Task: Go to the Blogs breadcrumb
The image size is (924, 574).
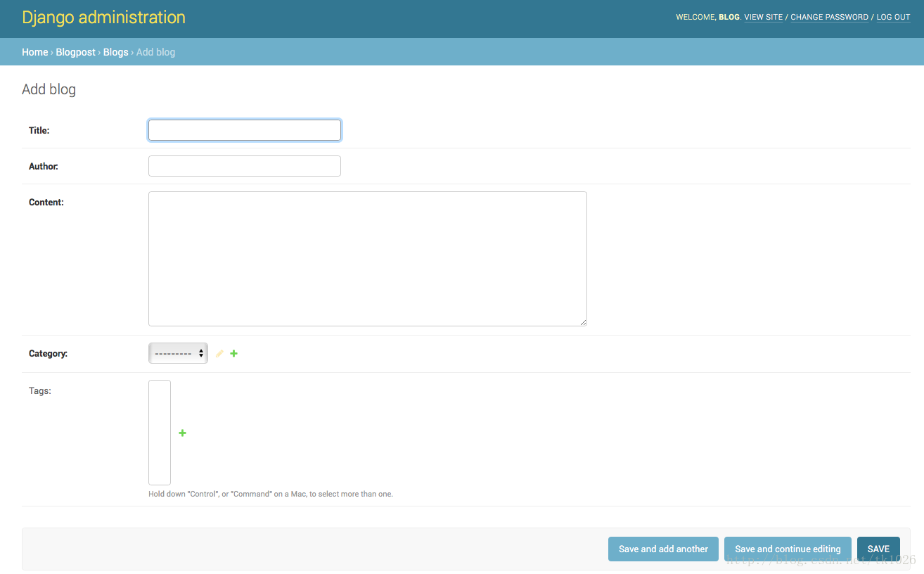Action: point(116,52)
